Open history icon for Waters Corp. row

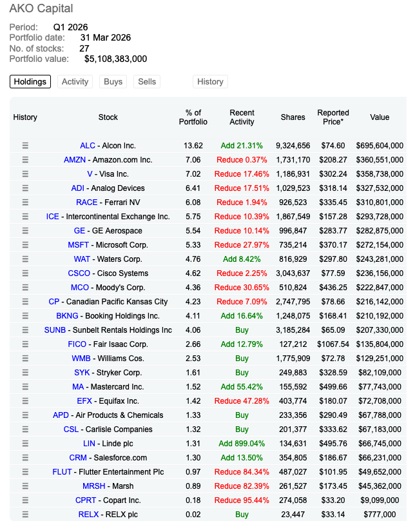pos(25,259)
